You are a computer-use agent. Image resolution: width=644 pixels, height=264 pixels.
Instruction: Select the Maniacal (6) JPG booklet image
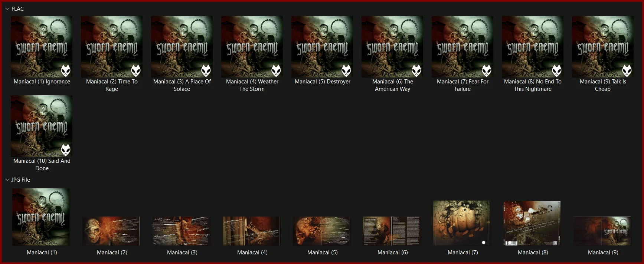point(392,231)
